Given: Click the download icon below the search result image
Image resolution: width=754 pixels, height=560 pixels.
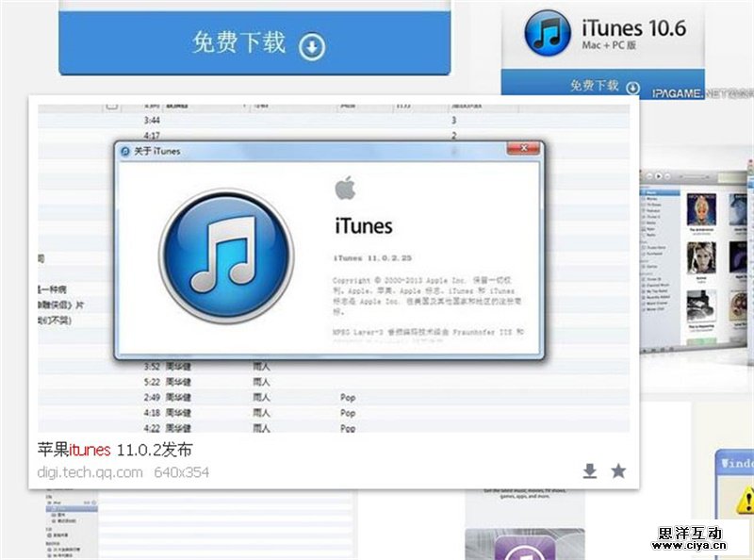Looking at the screenshot, I should 589,469.
